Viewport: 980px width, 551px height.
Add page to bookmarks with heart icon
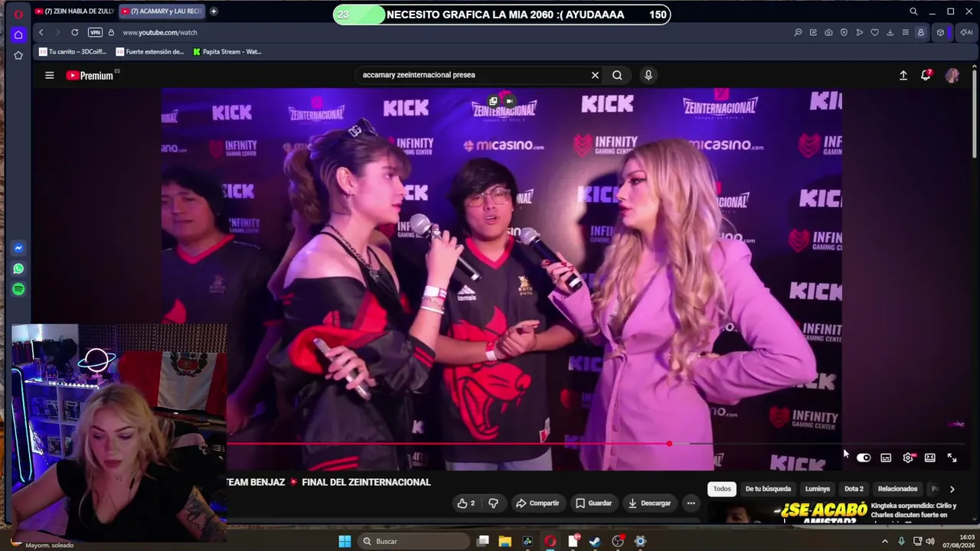[874, 32]
